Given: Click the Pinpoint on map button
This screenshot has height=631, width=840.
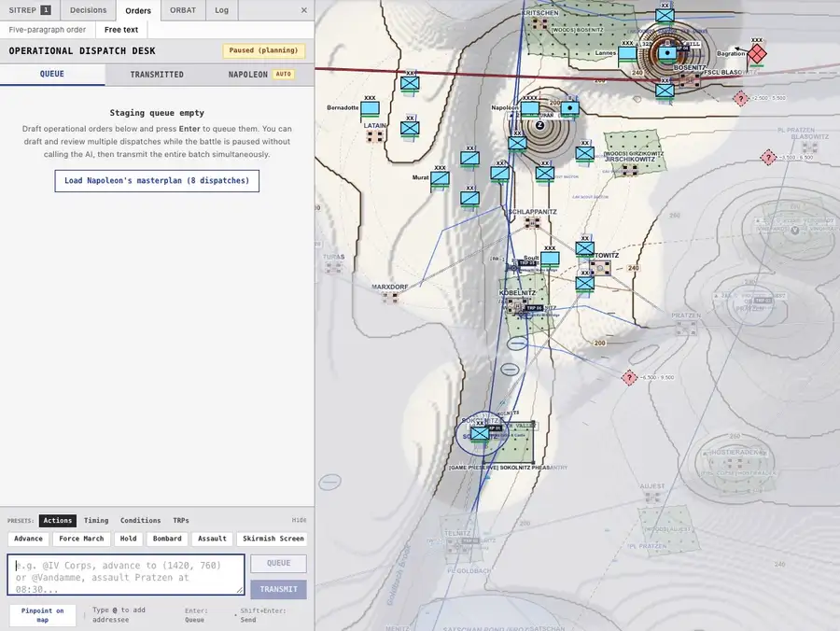Looking at the screenshot, I should (43, 615).
